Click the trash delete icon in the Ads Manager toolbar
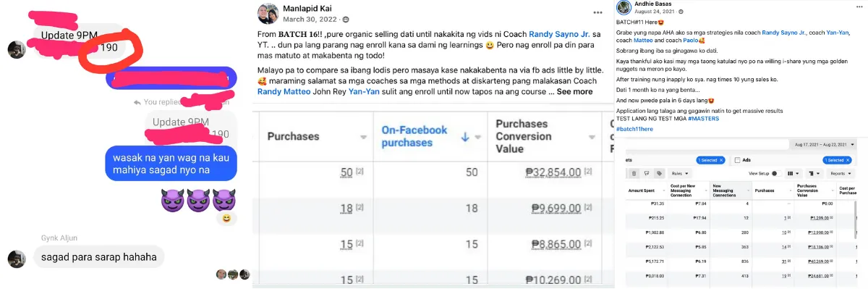 pyautogui.click(x=634, y=173)
